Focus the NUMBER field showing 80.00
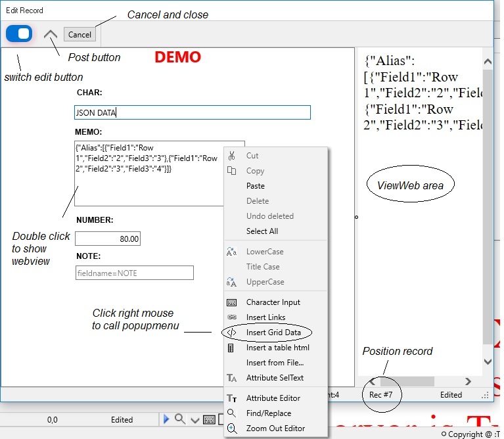504x439 pixels. tap(108, 239)
